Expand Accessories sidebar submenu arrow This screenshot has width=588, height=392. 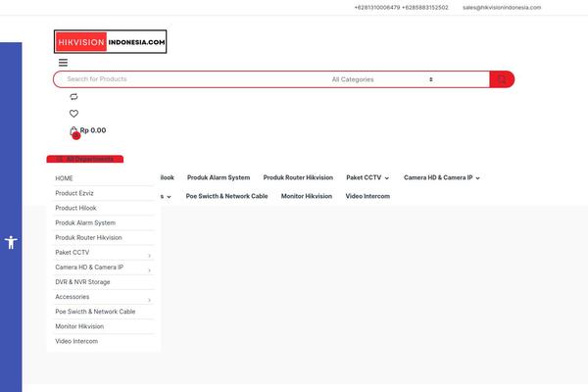149,300
